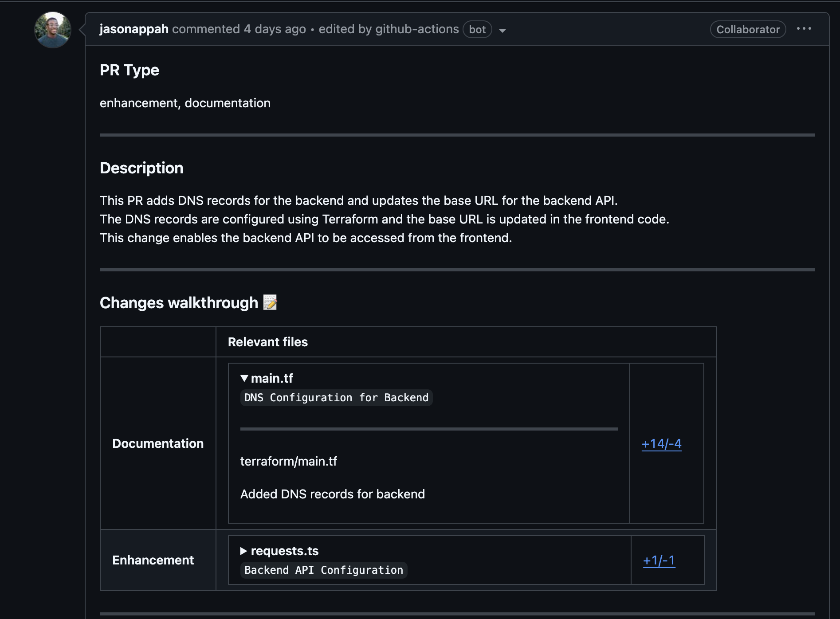This screenshot has height=619, width=840.
Task: Click the requests.ts file name
Action: click(x=285, y=551)
